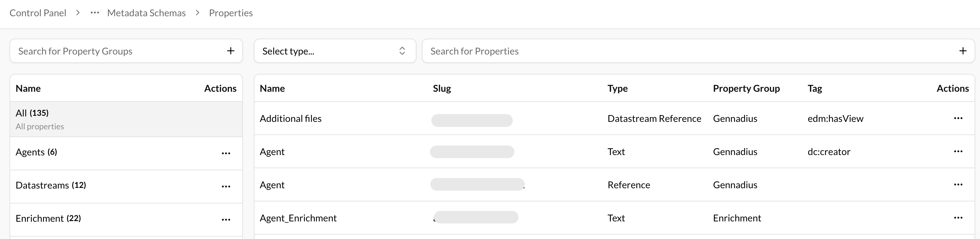Viewport: 980px width, 239px height.
Task: Open actions for the Agent reference property
Action: pyautogui.click(x=959, y=184)
